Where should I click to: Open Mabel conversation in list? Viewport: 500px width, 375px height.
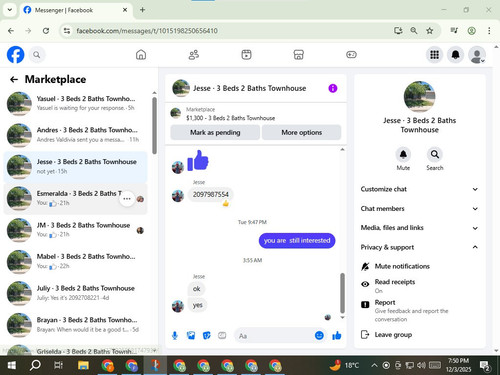pos(75,261)
